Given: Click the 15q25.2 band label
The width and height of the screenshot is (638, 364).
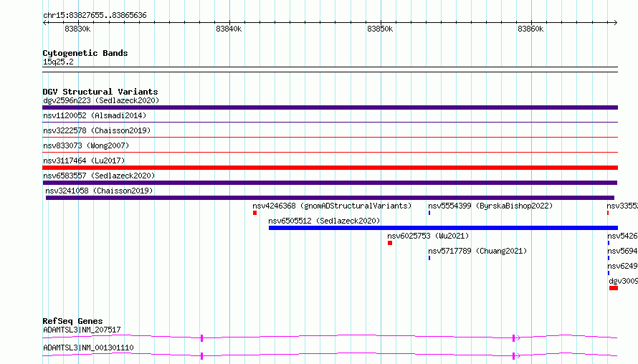Looking at the screenshot, I should (x=58, y=62).
